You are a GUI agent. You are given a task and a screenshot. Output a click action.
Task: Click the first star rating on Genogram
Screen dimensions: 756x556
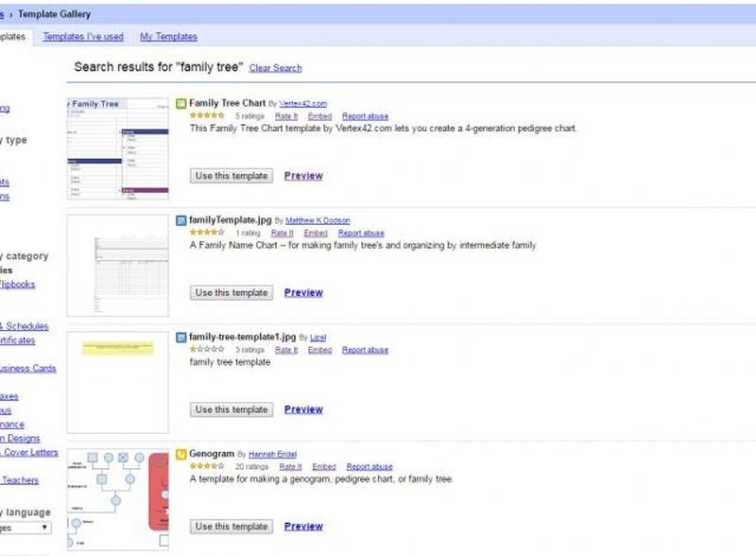[194, 466]
